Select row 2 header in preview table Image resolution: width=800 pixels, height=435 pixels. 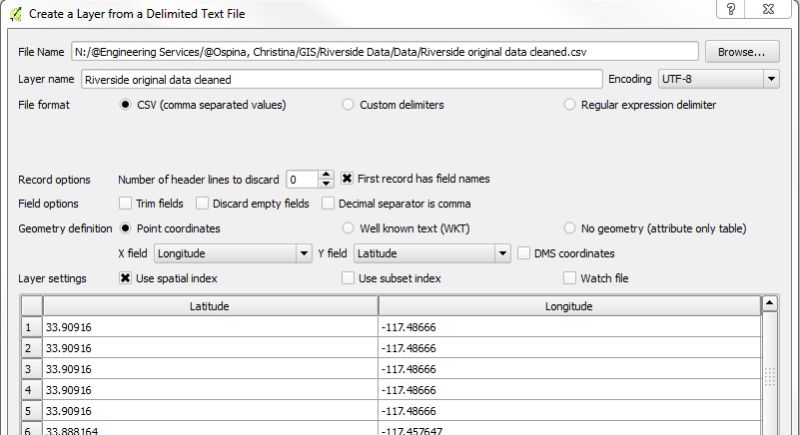click(31, 348)
